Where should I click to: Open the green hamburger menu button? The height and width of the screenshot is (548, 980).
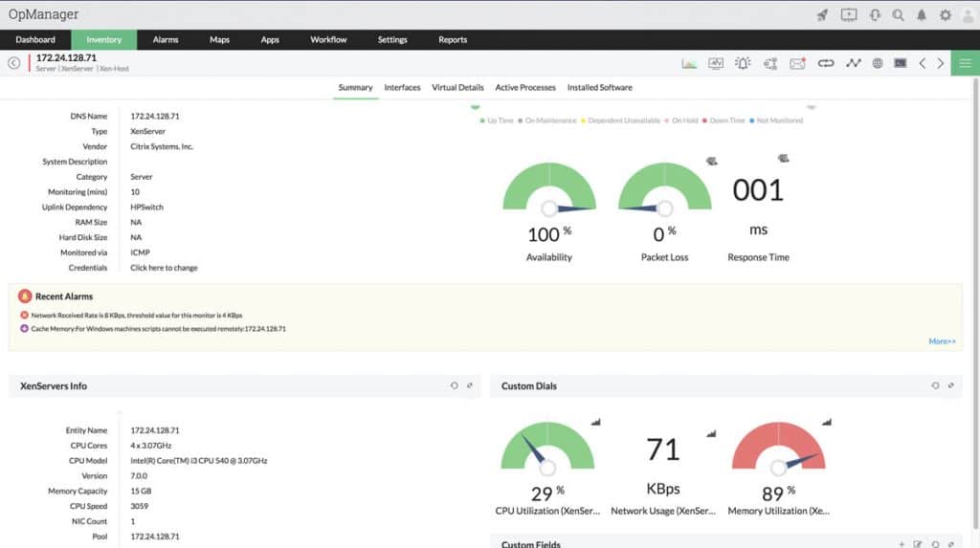click(x=965, y=63)
